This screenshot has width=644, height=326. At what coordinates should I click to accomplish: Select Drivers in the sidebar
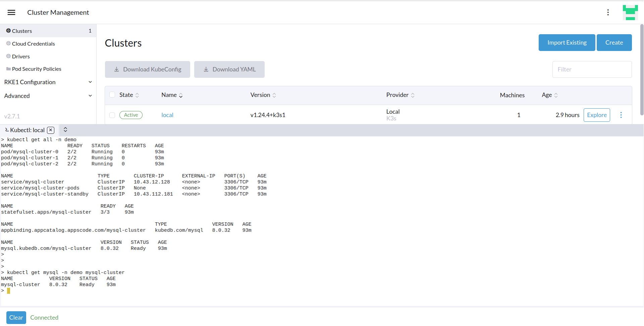point(21,56)
